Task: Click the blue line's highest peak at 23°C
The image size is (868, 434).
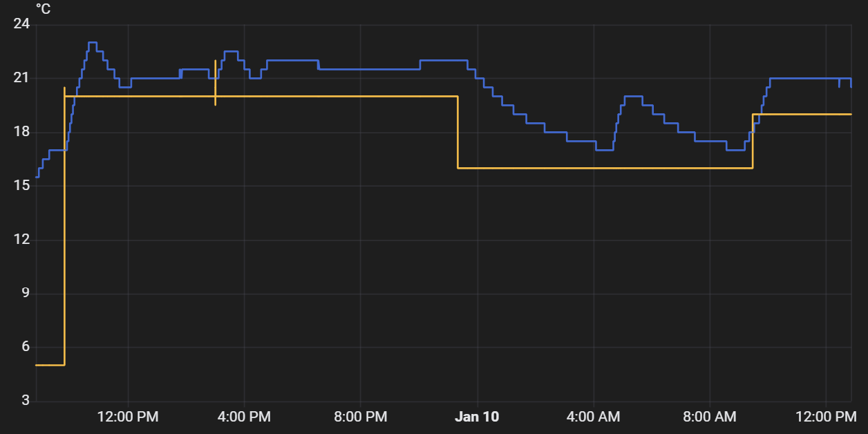Action: click(x=92, y=43)
